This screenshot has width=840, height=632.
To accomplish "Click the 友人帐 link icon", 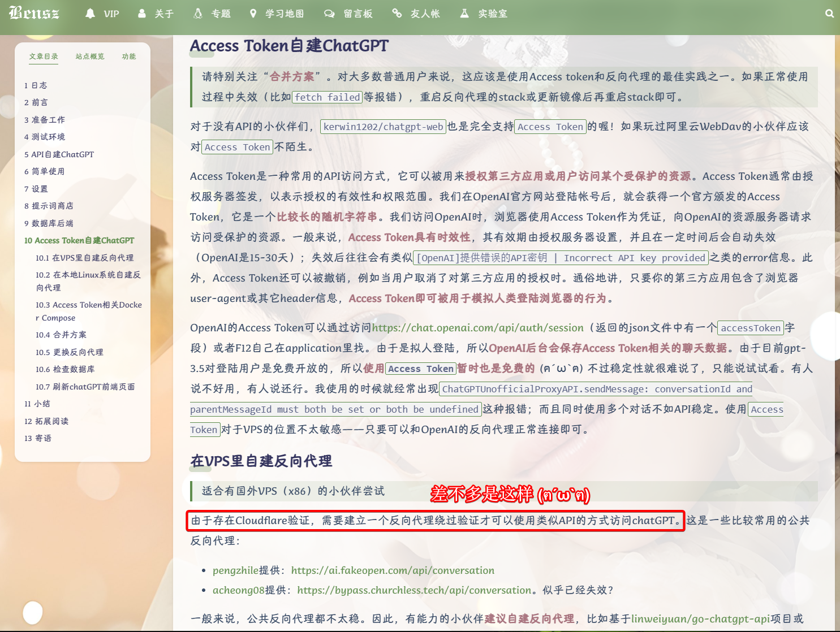I will pyautogui.click(x=397, y=13).
